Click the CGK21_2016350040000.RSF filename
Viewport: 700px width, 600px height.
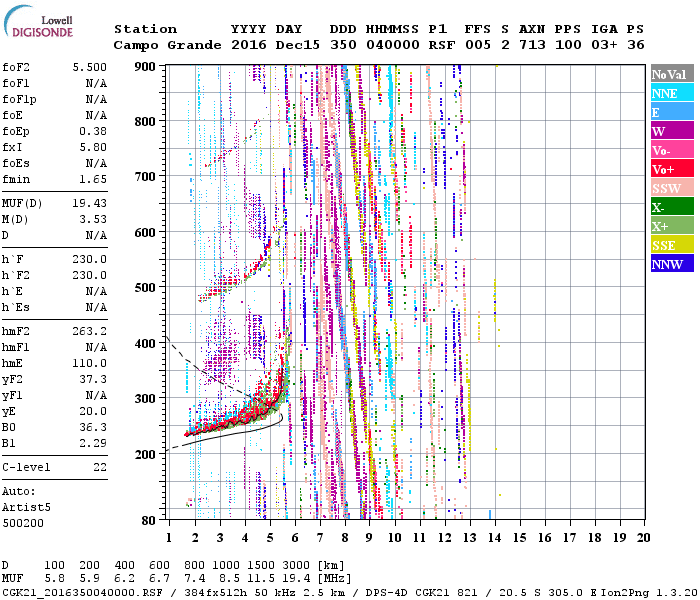point(82,592)
